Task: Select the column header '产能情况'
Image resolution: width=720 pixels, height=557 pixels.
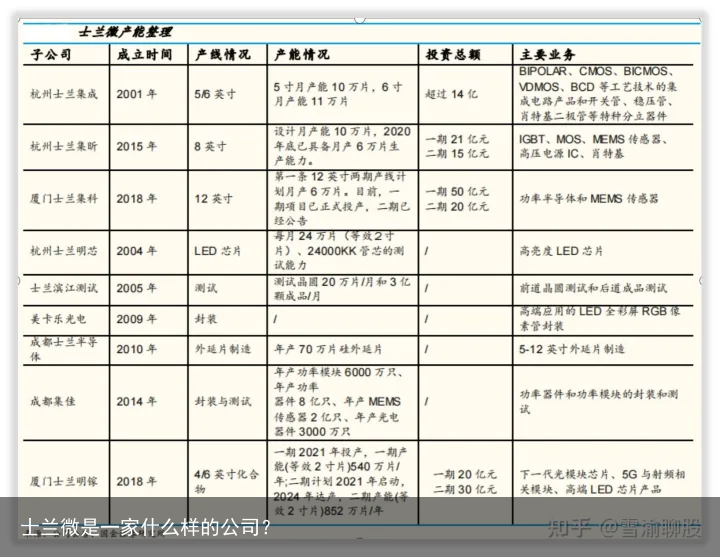Action: tap(302, 55)
